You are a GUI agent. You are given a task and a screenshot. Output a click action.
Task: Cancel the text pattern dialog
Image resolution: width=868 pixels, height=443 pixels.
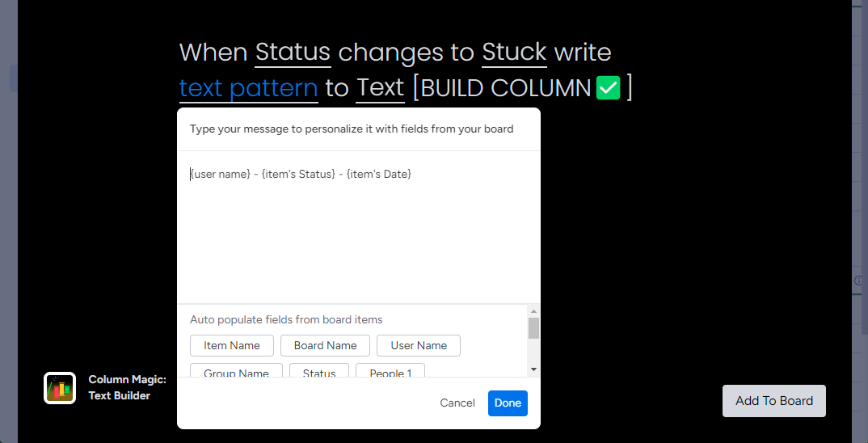[x=457, y=403]
